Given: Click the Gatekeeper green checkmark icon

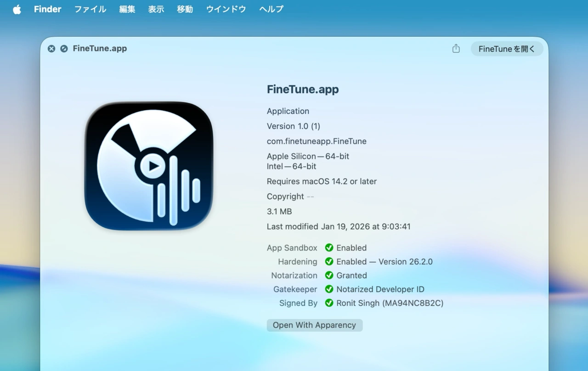Looking at the screenshot, I should coord(329,289).
